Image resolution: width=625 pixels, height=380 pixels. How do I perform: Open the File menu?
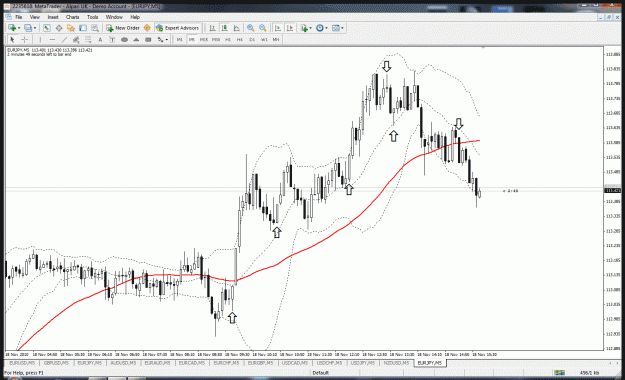[x=19, y=17]
